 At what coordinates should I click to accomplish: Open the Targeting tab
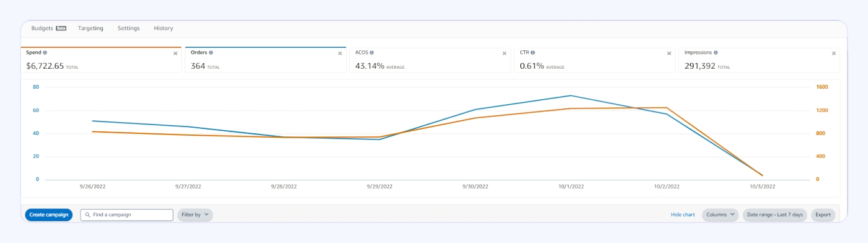coord(91,28)
